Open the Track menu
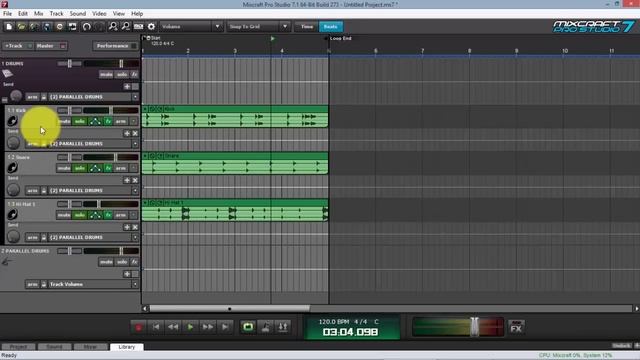640x360 pixels. point(56,13)
